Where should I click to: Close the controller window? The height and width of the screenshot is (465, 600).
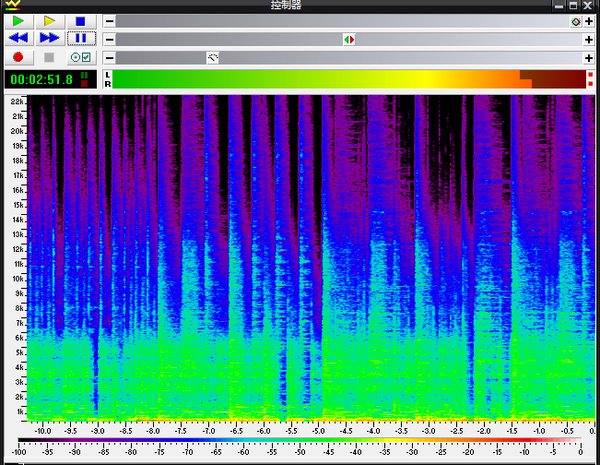click(x=587, y=6)
